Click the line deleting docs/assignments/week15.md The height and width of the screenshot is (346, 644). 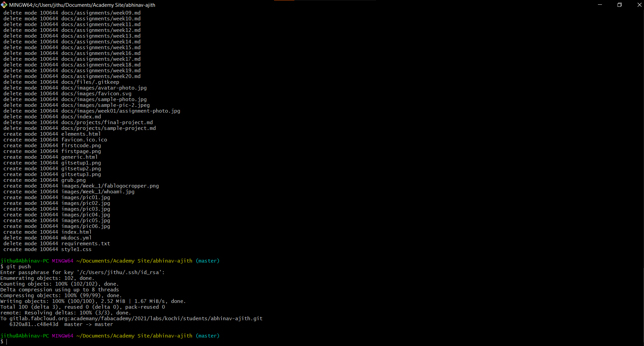[x=72, y=47]
